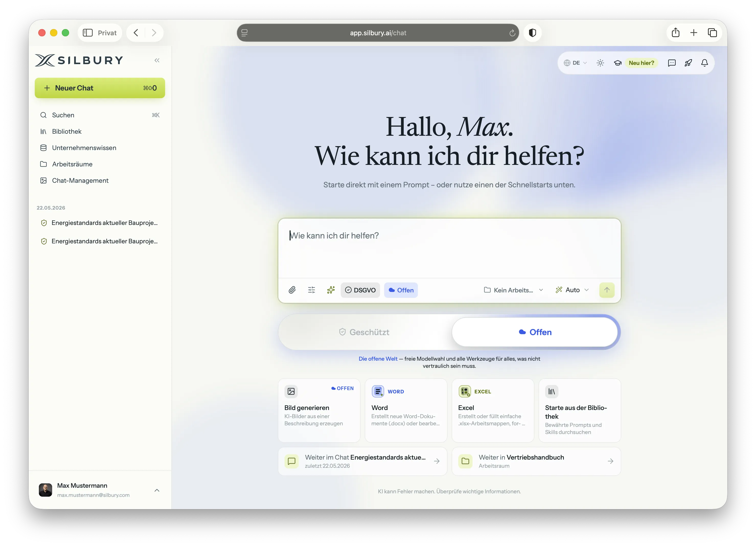Screen dimensions: 756x547
Task: Open the feedback chat bubble icon
Action: (672, 63)
